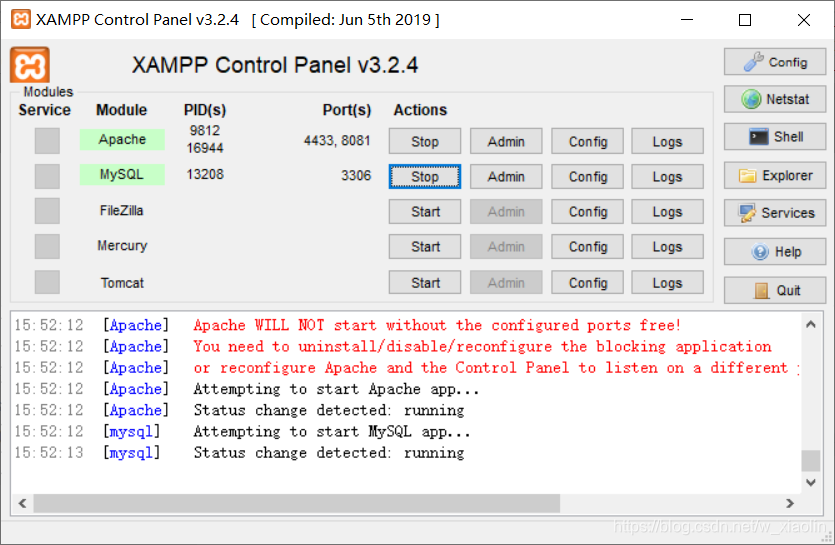
Task: Click Apache PID '9812'
Action: [x=205, y=131]
